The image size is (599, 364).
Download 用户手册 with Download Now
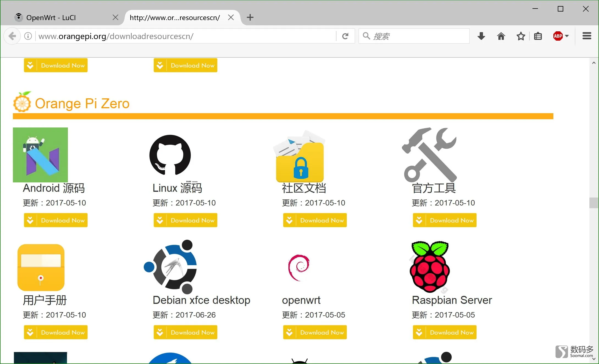pos(56,332)
